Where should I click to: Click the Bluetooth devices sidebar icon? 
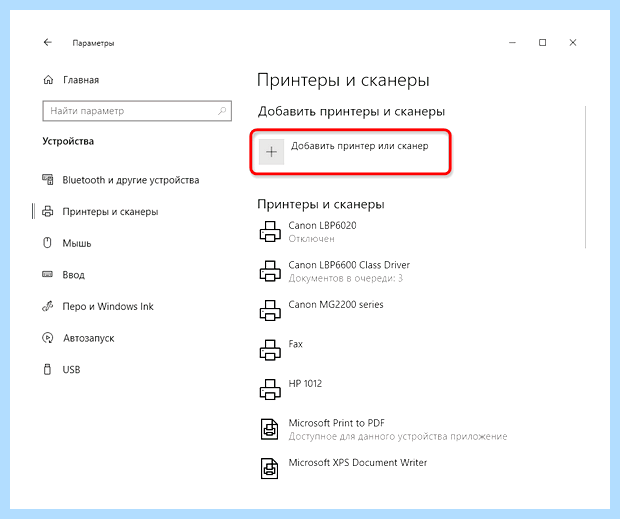tap(48, 180)
